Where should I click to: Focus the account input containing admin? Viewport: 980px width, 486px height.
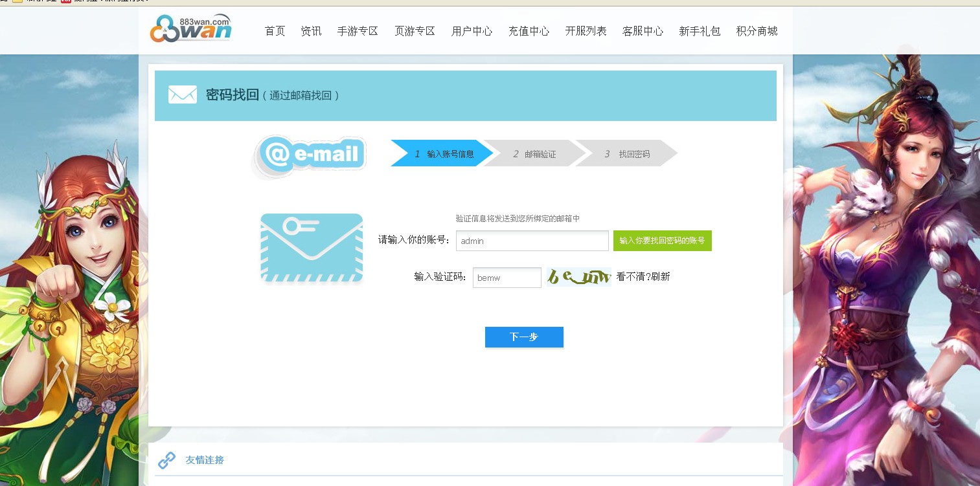532,241
